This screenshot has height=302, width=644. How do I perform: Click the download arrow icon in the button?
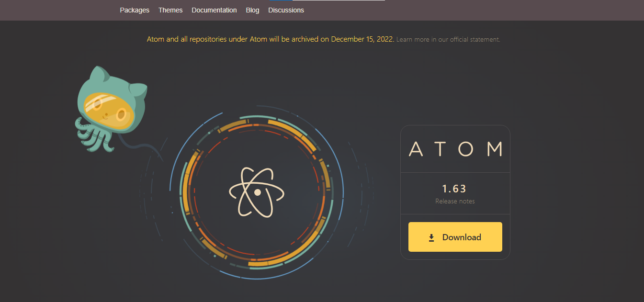431,237
